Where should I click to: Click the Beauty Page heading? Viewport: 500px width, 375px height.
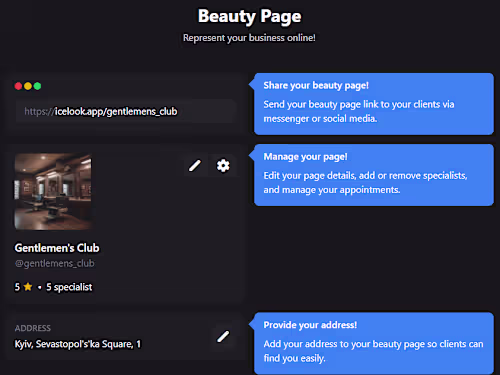(250, 17)
